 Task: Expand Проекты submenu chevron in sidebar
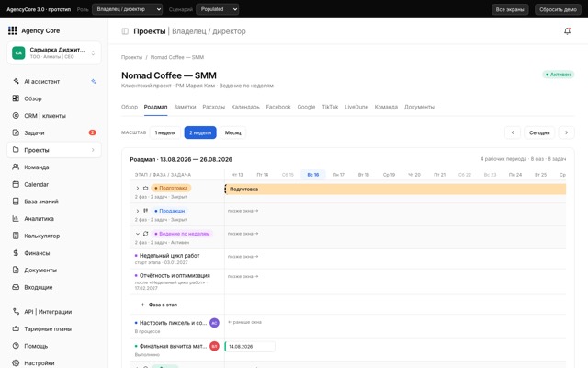click(x=93, y=150)
